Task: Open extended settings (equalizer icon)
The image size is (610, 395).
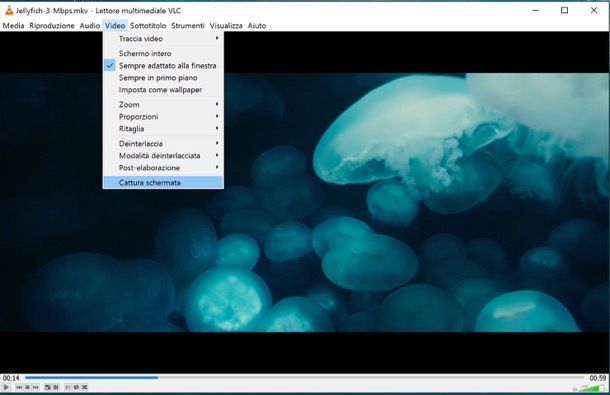Action: point(56,387)
